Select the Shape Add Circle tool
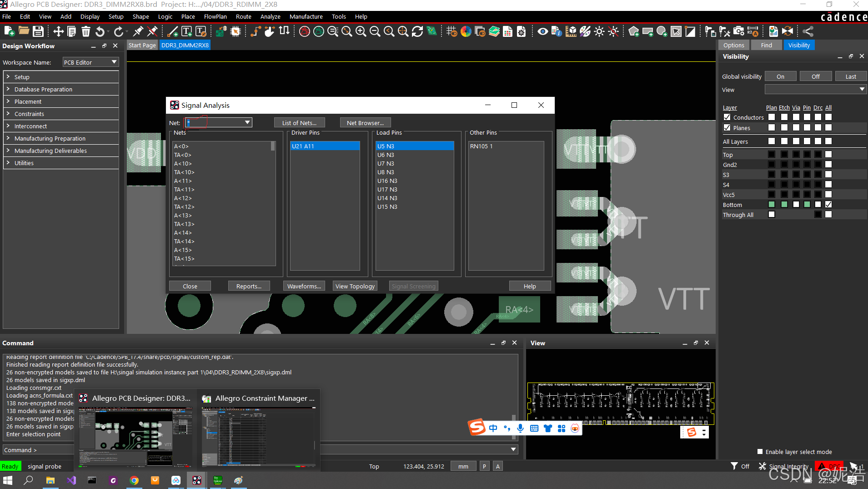Viewport: 868px width, 489px height. click(662, 31)
